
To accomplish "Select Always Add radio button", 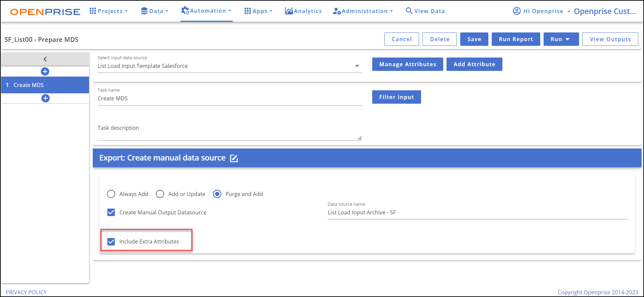I will pyautogui.click(x=111, y=194).
